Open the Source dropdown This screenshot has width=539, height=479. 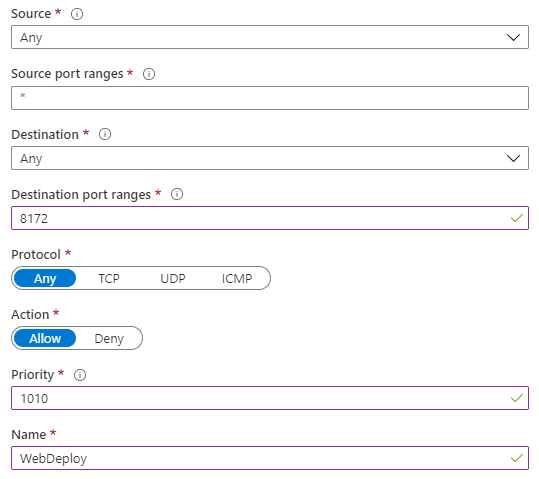click(x=270, y=37)
